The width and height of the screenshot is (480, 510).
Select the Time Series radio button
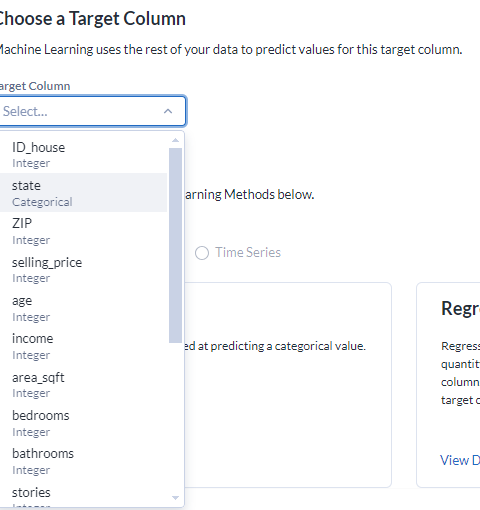pyautogui.click(x=202, y=253)
